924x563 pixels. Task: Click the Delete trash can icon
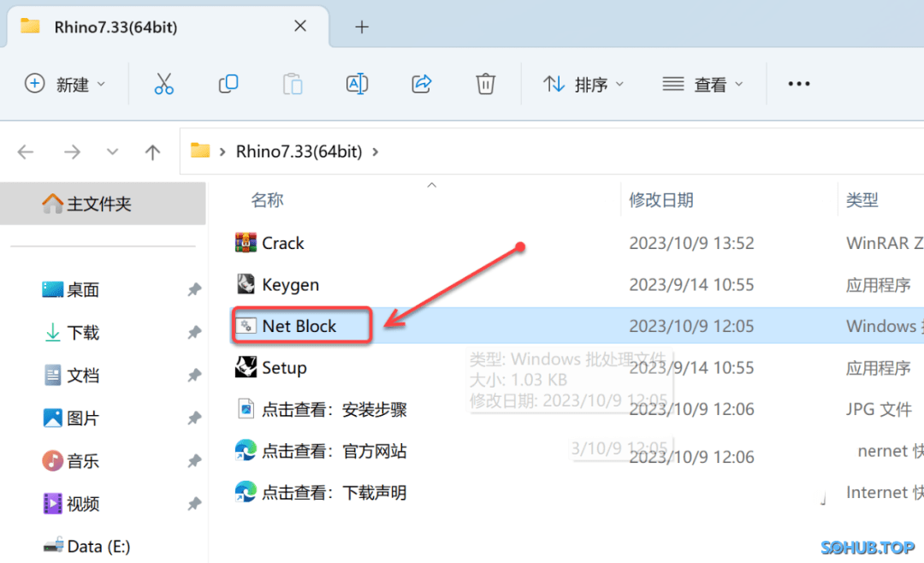pos(485,84)
